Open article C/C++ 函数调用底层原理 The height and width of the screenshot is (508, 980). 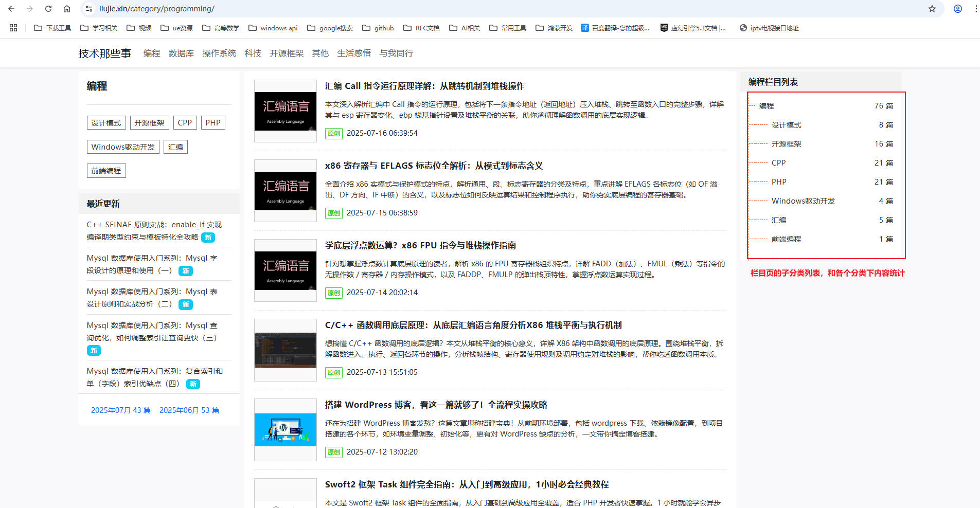[473, 325]
